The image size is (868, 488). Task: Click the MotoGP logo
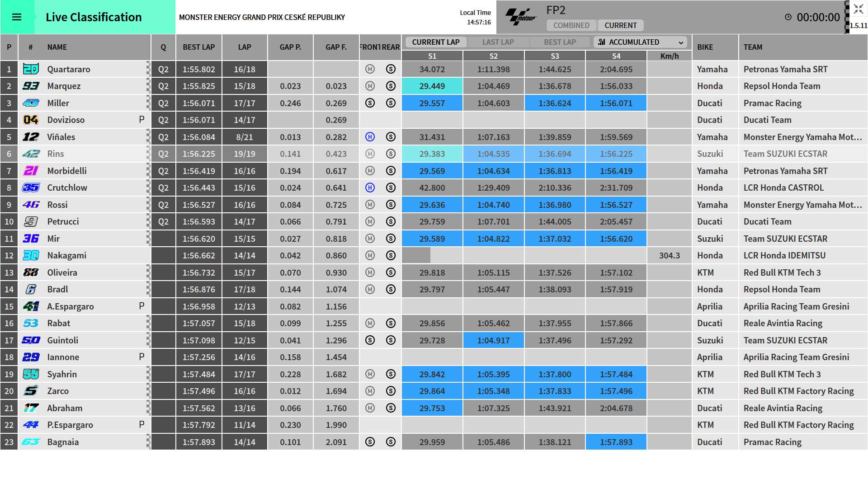pos(521,17)
